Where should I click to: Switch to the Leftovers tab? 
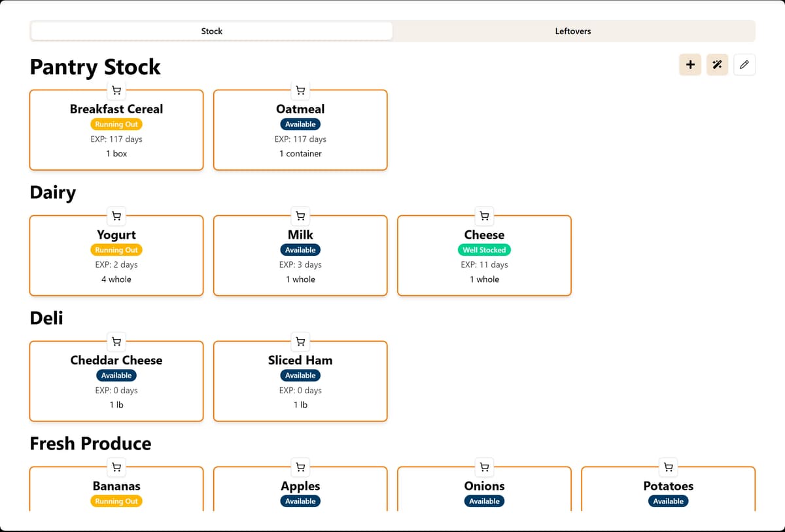573,31
